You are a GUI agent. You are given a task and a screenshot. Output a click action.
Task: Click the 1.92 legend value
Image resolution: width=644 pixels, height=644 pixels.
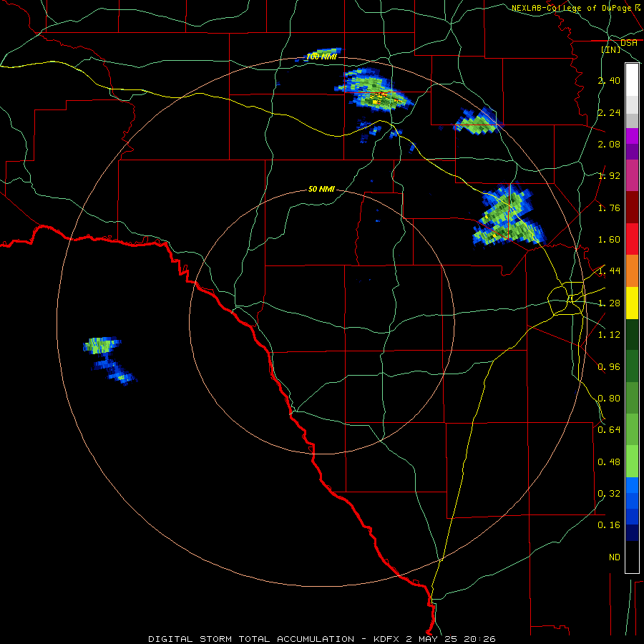click(x=609, y=176)
